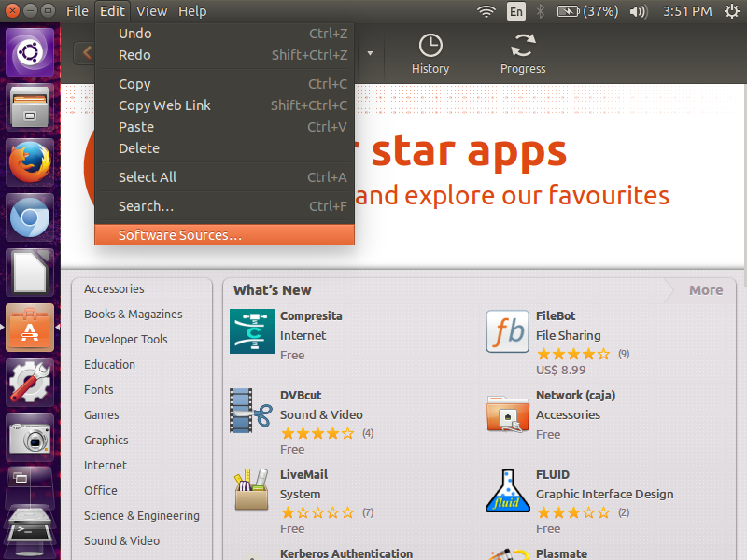Expand the toolbar dropdown arrow
Image resolution: width=747 pixels, height=560 pixels.
pyautogui.click(x=370, y=53)
